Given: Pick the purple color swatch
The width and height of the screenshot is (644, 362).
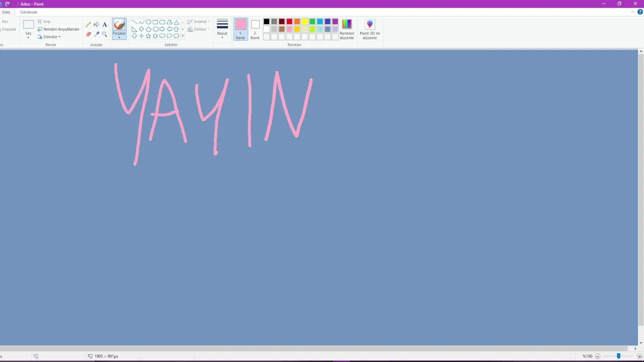Looking at the screenshot, I should coord(335,22).
